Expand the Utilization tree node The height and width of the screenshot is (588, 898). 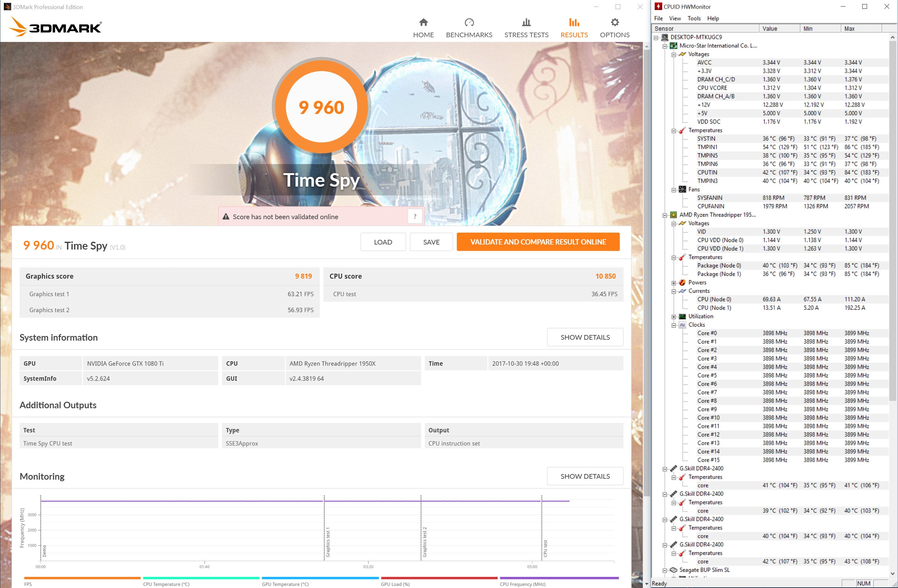[673, 317]
